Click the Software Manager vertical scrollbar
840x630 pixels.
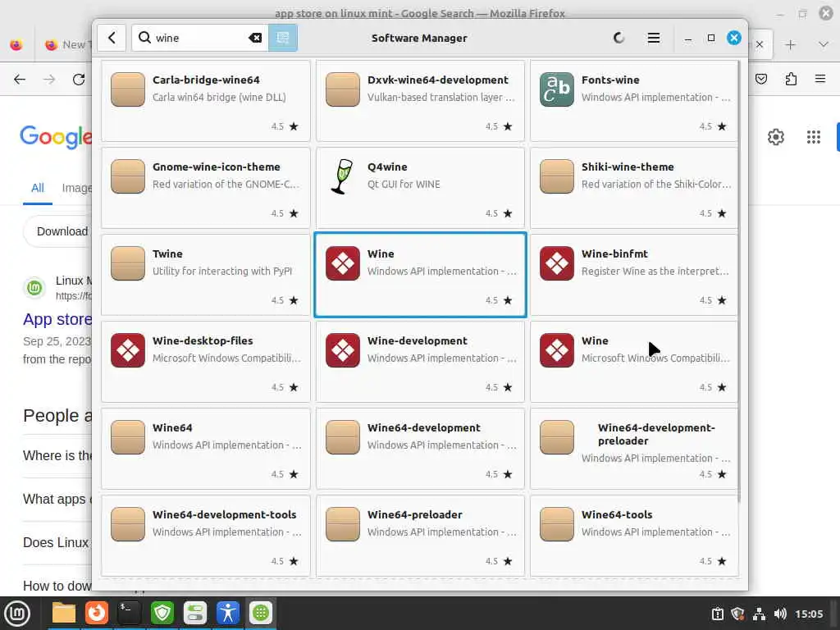click(x=739, y=282)
